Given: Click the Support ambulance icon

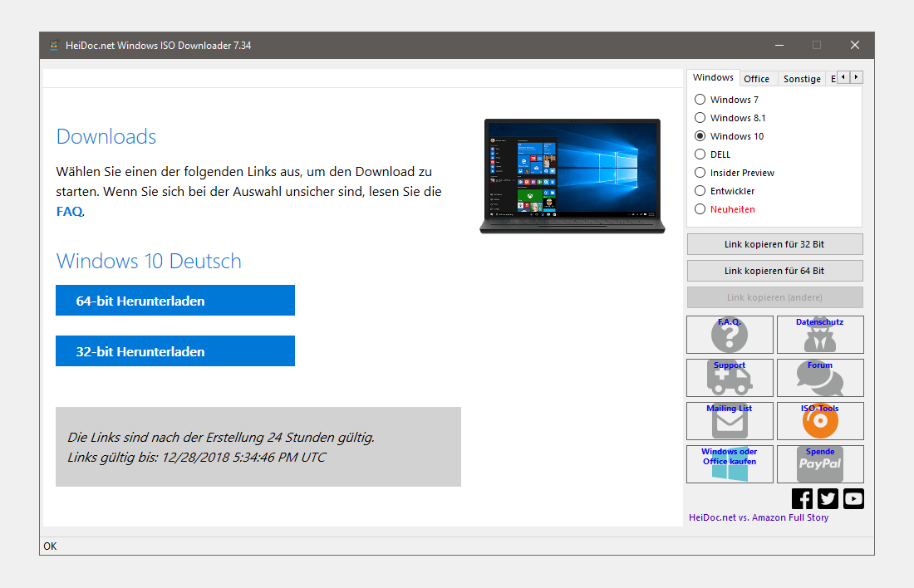Looking at the screenshot, I should pos(730,378).
